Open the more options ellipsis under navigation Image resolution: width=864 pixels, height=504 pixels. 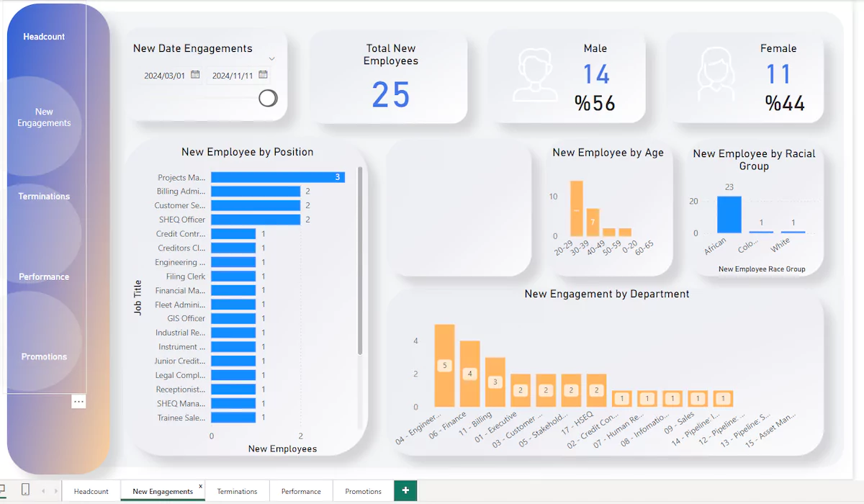[78, 401]
